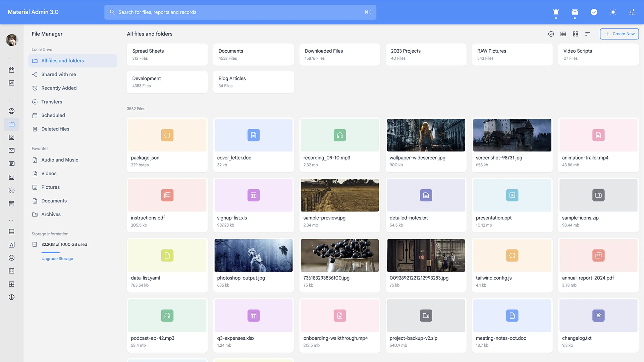Open the shopping bag icon in left rail
This screenshot has width=644, height=362.
point(12,70)
